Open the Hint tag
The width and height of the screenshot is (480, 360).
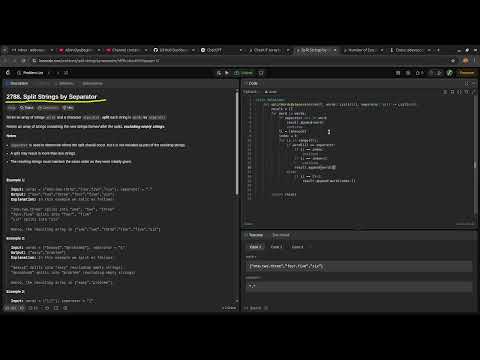pyautogui.click(x=68, y=108)
